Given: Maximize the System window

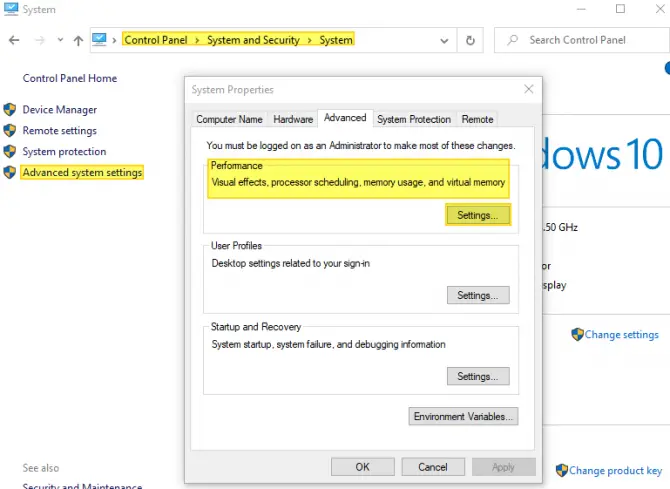Looking at the screenshot, I should pos(620,9).
